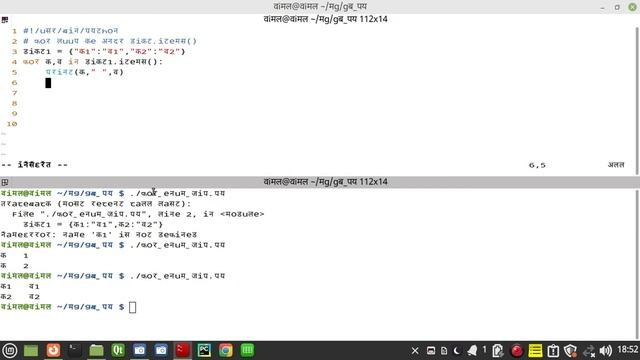Screen dimensions: 640x360
Task: Toggle the night mode moon tray icon
Action: [457, 351]
